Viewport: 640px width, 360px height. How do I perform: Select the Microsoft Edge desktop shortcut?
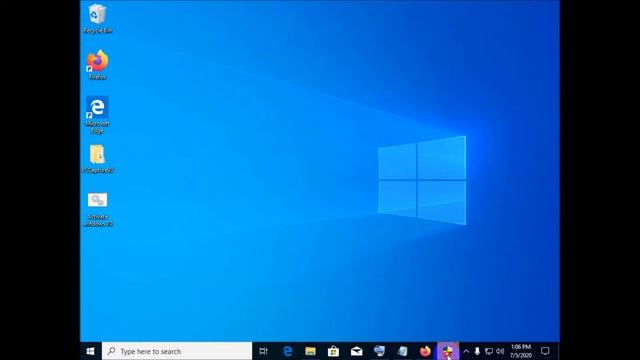click(97, 115)
